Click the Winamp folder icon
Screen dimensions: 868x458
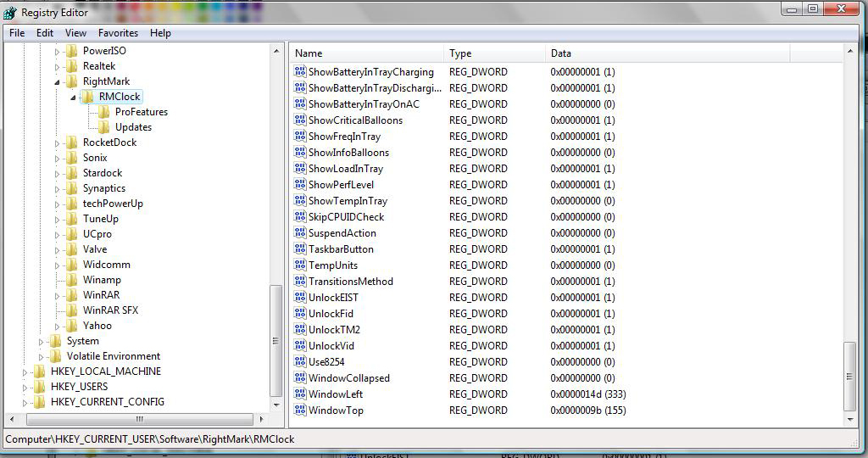[71, 280]
